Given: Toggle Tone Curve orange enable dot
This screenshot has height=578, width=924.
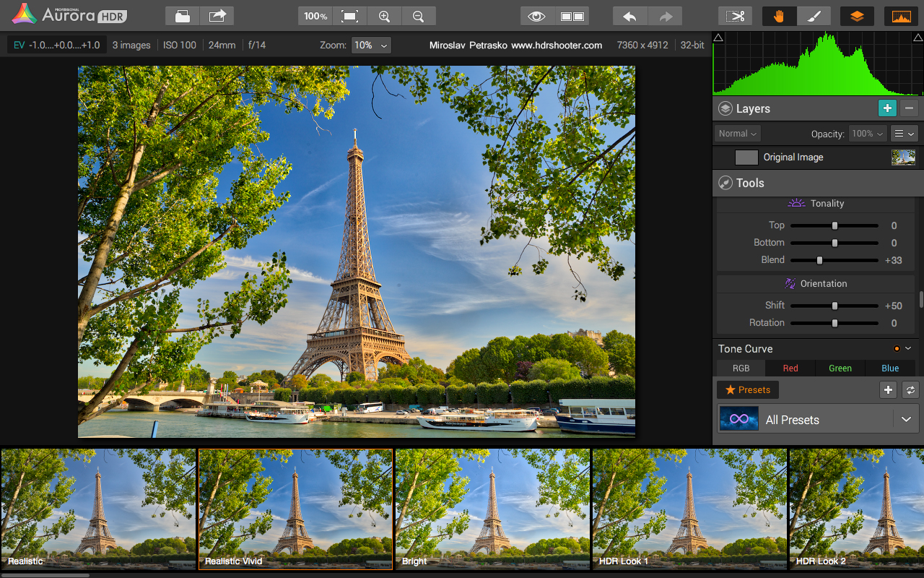Looking at the screenshot, I should (897, 348).
